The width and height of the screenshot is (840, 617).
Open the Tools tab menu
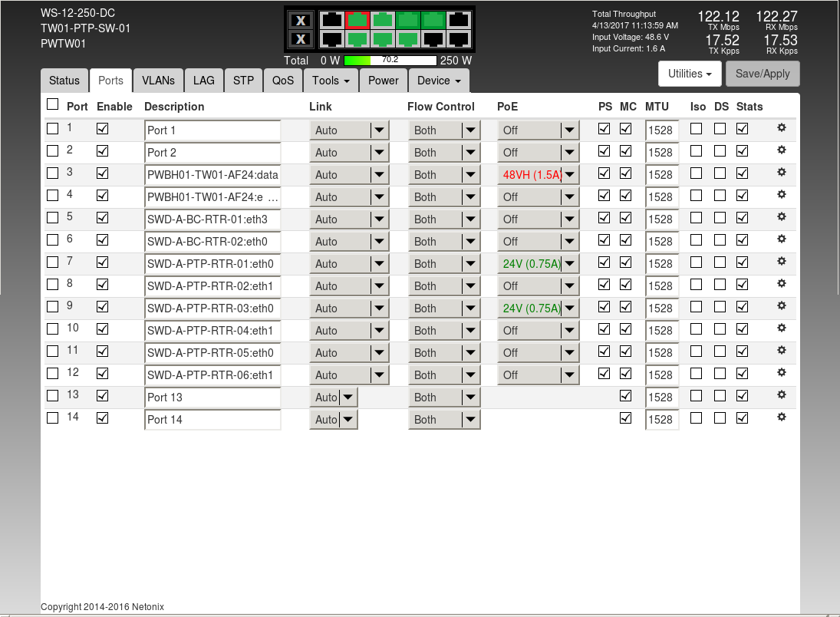point(331,81)
